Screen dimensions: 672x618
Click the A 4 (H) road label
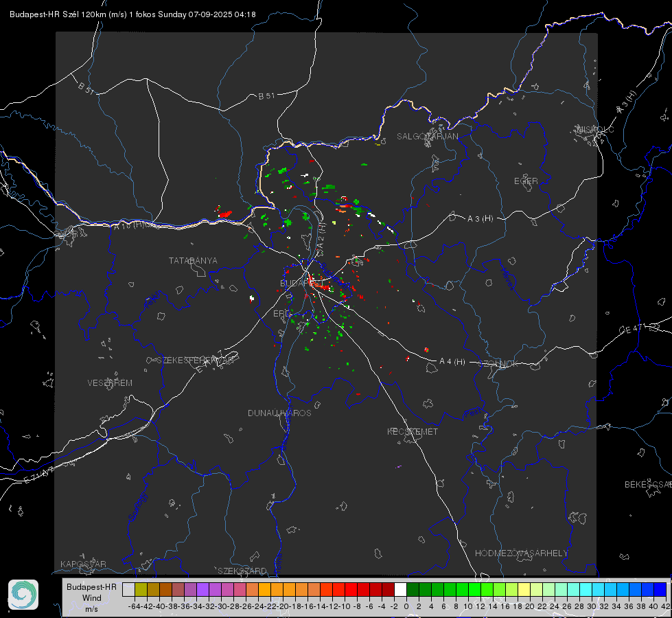click(x=452, y=362)
